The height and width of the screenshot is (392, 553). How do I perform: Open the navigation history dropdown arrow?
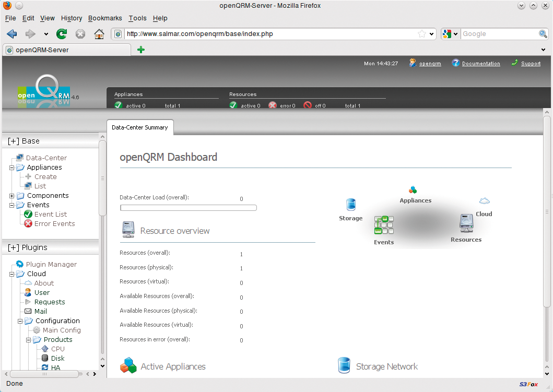click(x=46, y=34)
